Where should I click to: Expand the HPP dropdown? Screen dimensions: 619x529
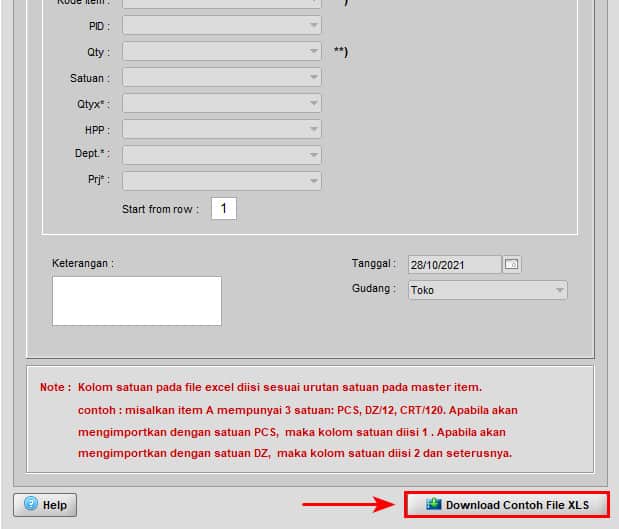(x=314, y=129)
